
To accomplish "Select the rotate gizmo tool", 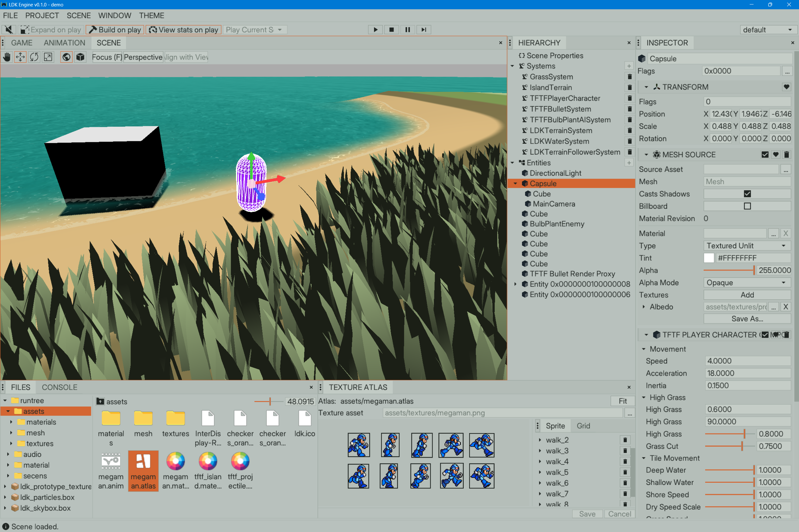I will tap(34, 57).
